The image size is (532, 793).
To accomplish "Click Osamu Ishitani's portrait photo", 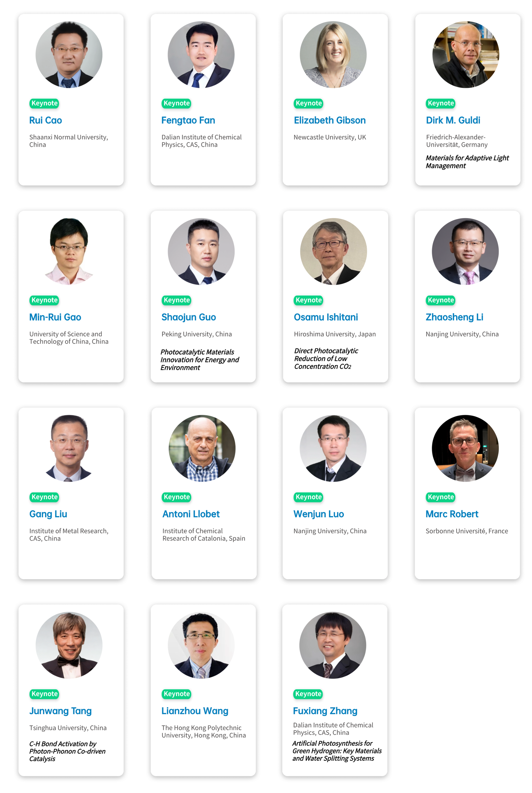I will click(x=334, y=251).
